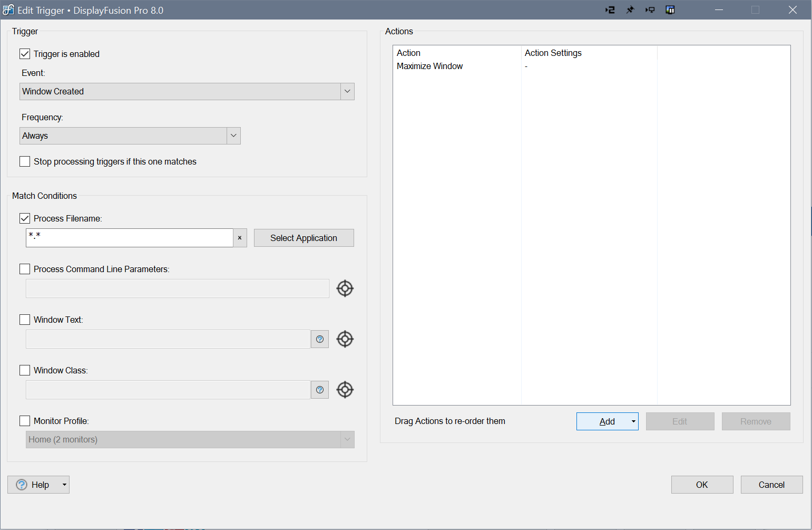The height and width of the screenshot is (530, 812).
Task: Click target crosshair for Process Command Line Parameters
Action: click(345, 288)
